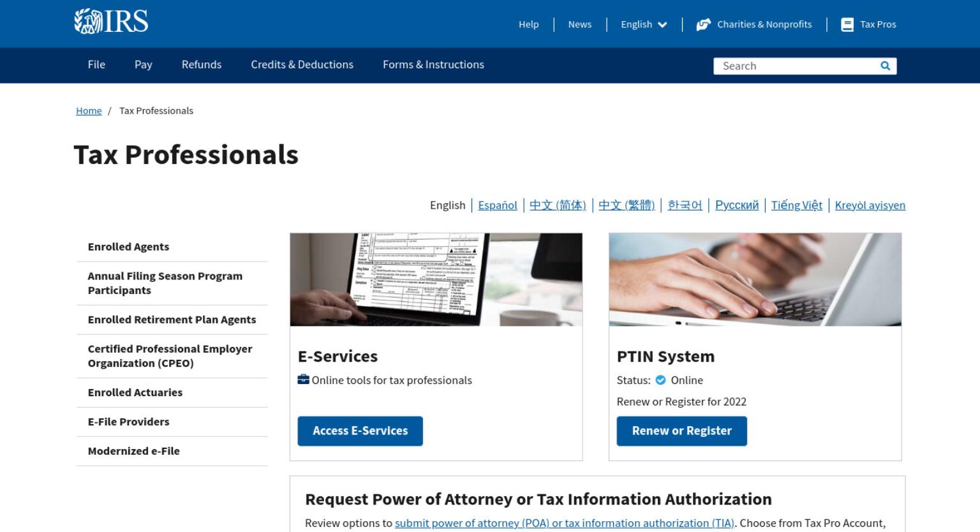Screen dimensions: 980x532
Task: Switch the page to 中文 (繁體)
Action: (x=627, y=205)
